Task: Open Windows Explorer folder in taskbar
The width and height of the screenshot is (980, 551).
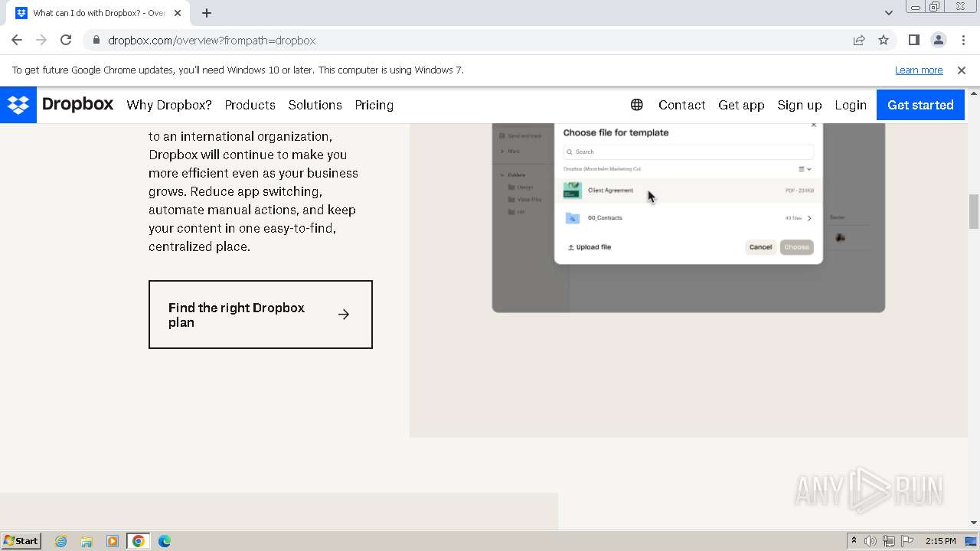Action: (x=87, y=541)
